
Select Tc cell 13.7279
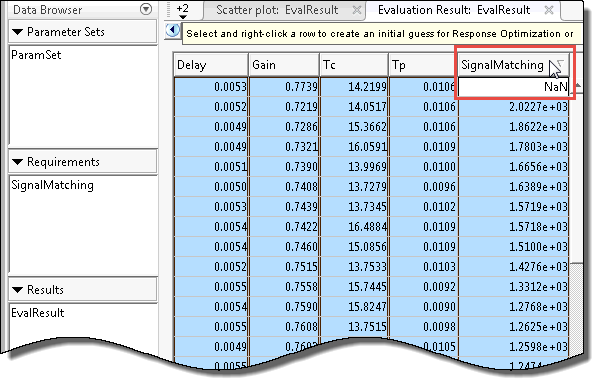354,187
